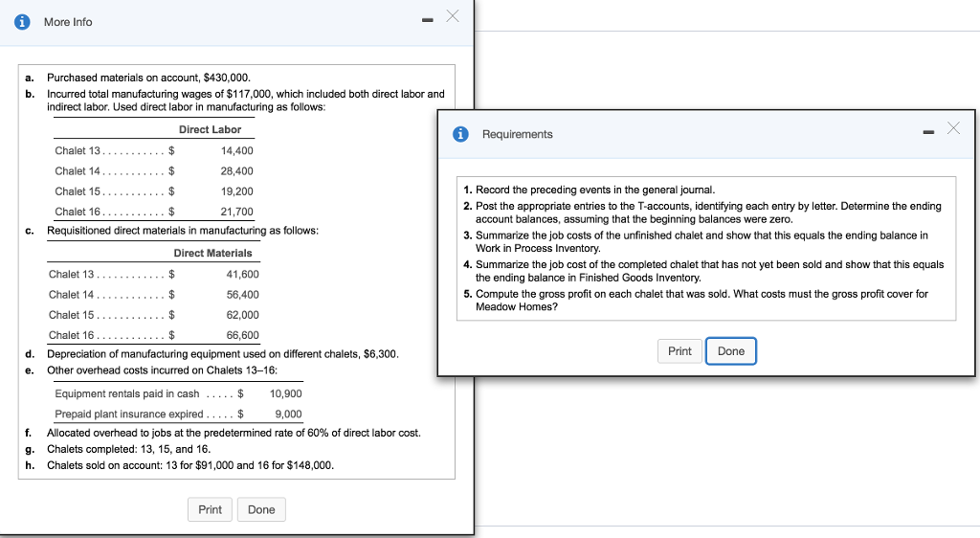Click Print in the Requirements dialog
The height and width of the screenshot is (538, 980).
point(679,350)
